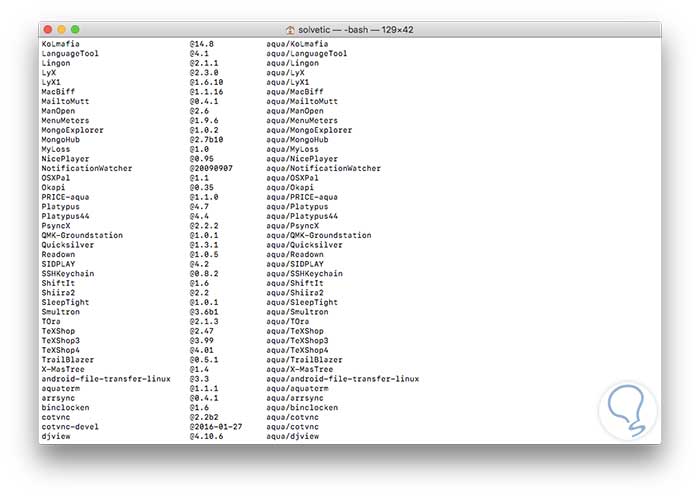
Task: Click 'TOra' package name
Action: click(51, 321)
